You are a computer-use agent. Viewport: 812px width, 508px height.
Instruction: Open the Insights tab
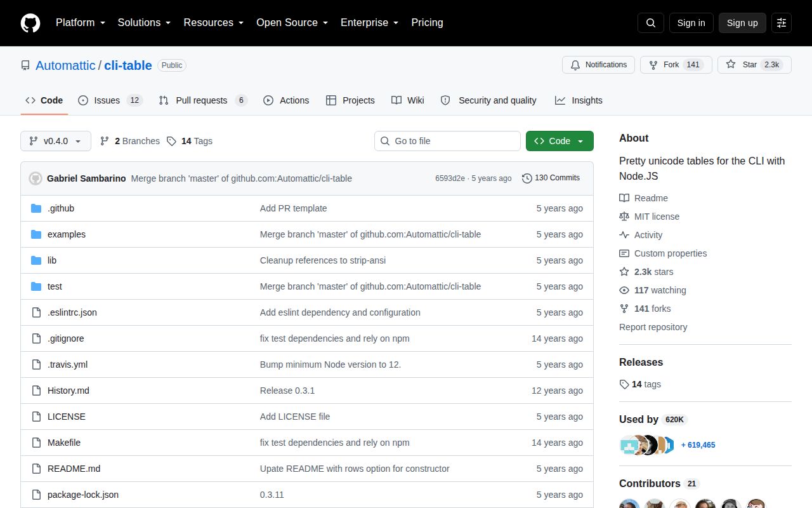click(579, 100)
